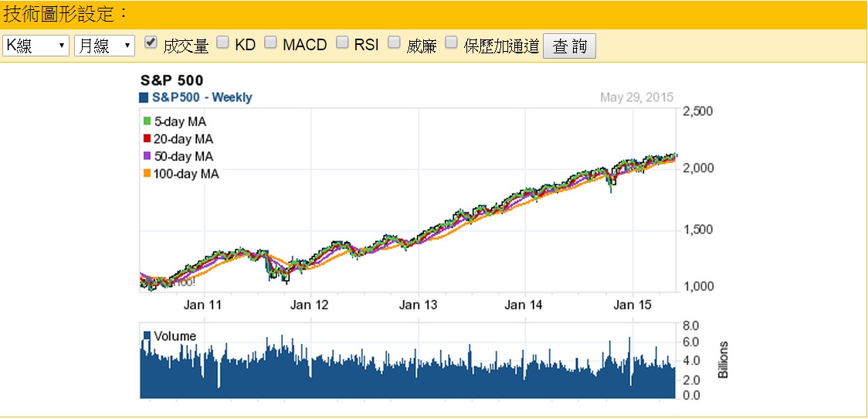Click the blue Volume legend square

click(x=147, y=336)
